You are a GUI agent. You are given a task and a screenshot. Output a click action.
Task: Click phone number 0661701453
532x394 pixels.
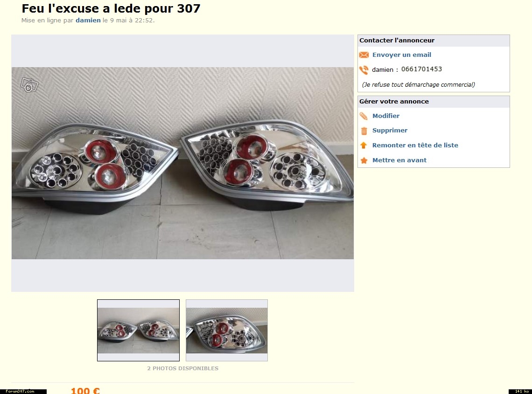(421, 69)
